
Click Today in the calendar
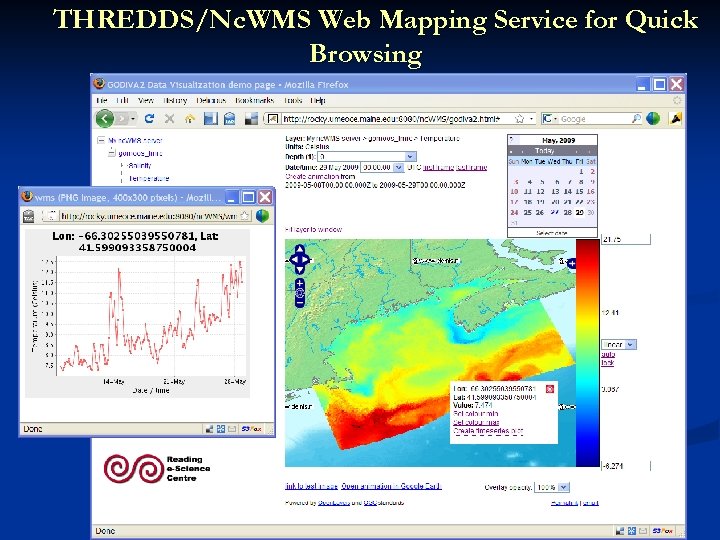[x=545, y=151]
